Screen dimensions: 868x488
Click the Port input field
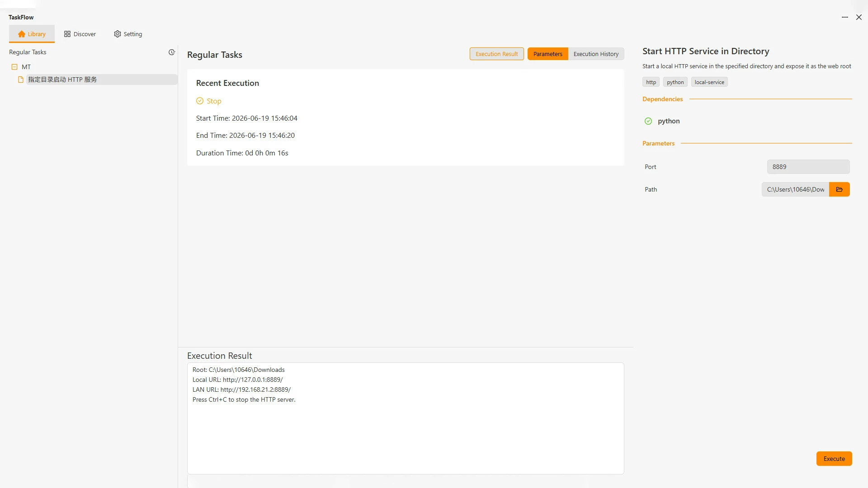808,167
